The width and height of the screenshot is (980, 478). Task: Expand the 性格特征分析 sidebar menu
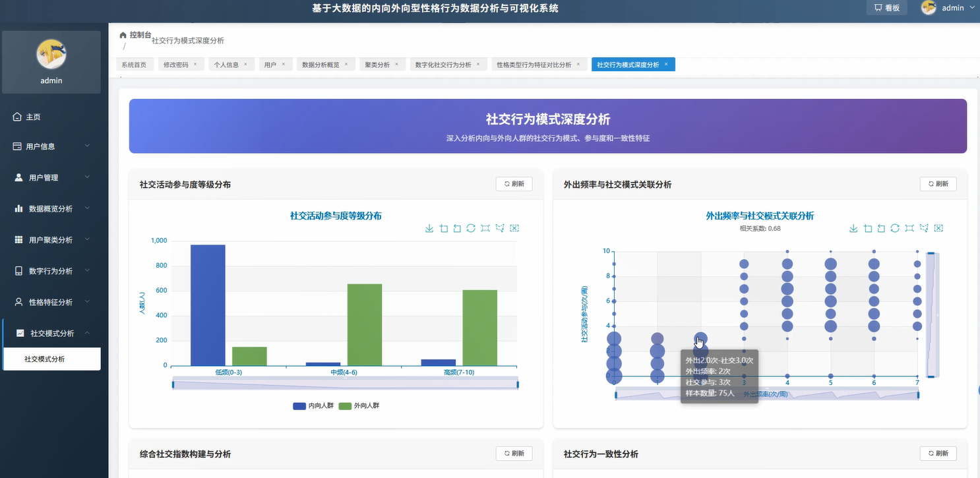tap(51, 302)
